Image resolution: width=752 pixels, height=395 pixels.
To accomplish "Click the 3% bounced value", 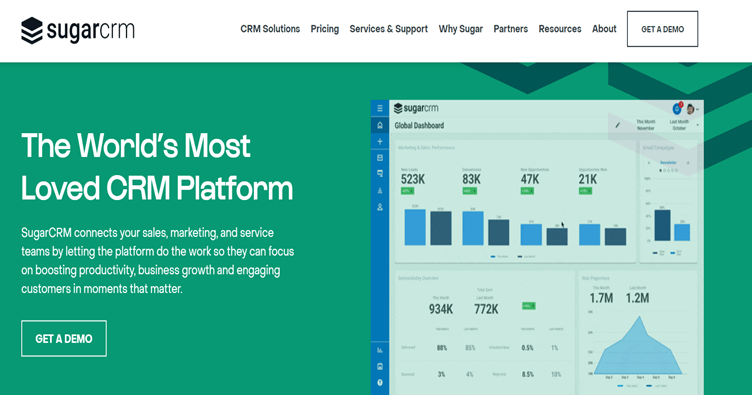I will click(x=441, y=374).
